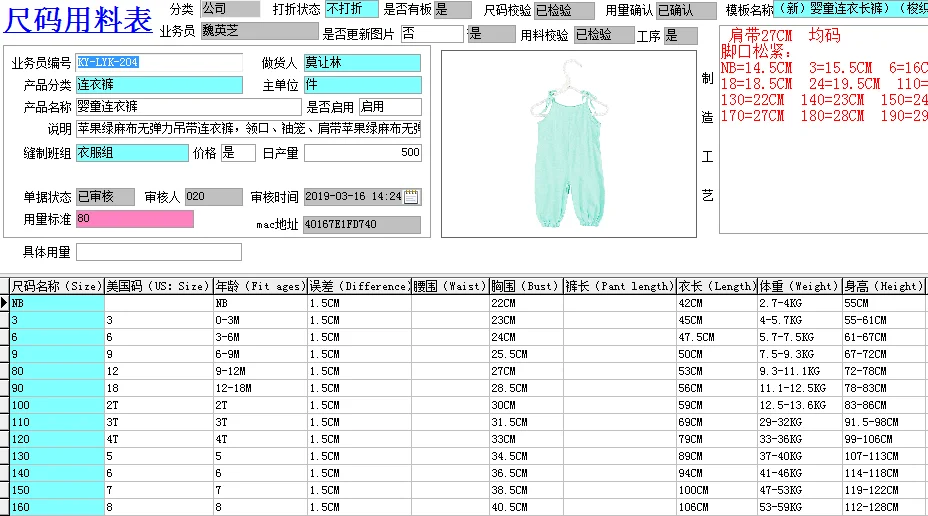This screenshot has height=516, width=928.
Task: Click the 模板名称 field at top right
Action: (850, 9)
